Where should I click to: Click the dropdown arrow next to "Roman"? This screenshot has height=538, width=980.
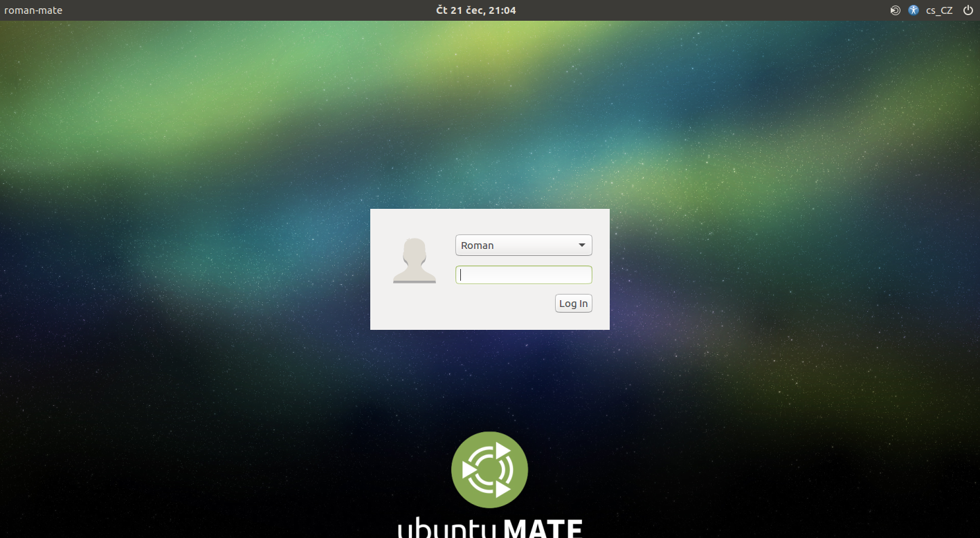click(x=581, y=245)
